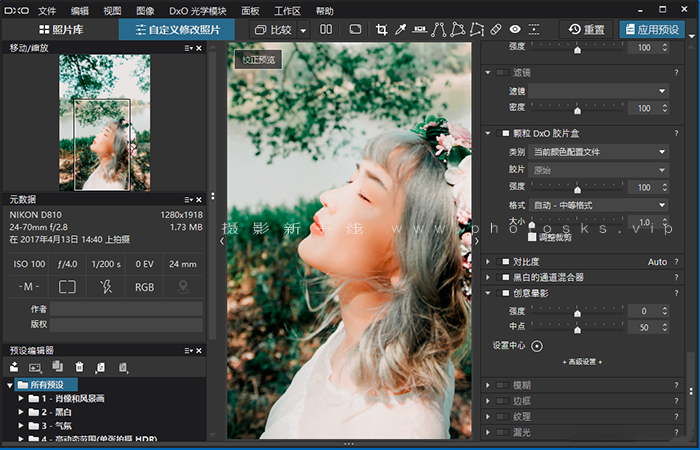Open the 格式 dropdown showing 自动 - 中等格式

point(598,205)
